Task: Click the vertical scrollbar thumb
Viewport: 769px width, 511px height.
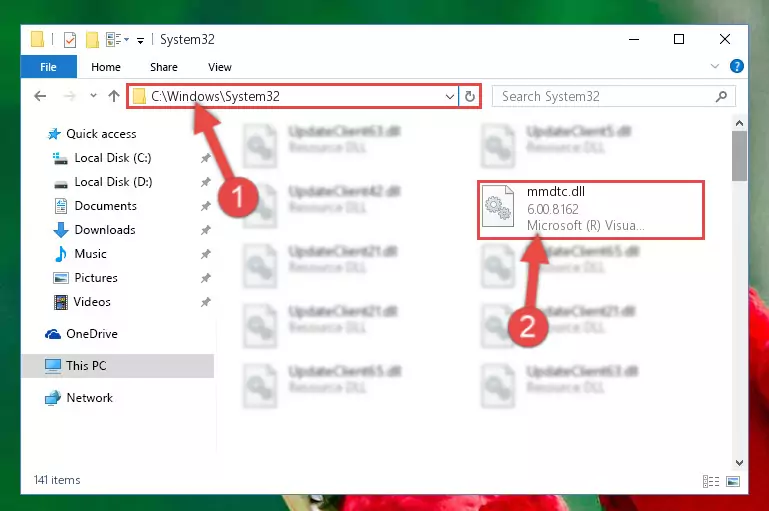Action: 740,156
